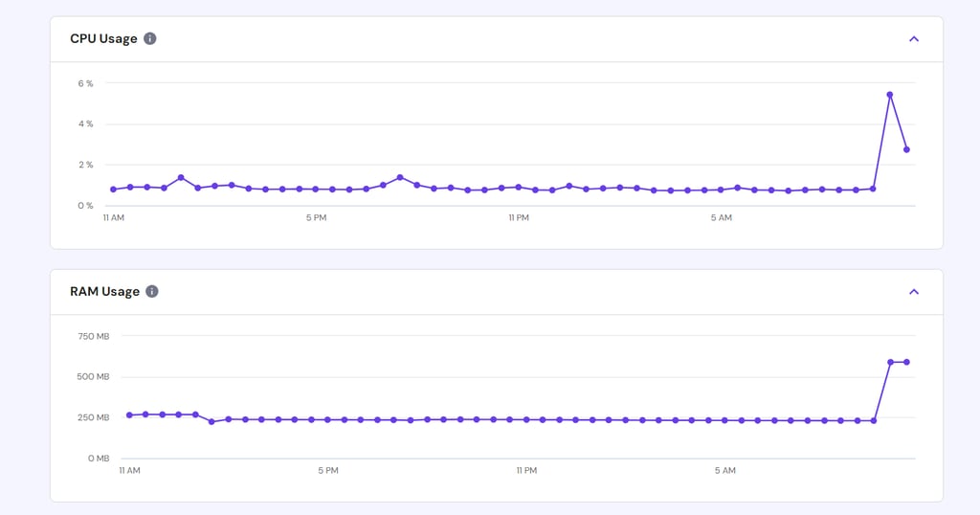Click the first CPU data point at 11 AM
The image size is (980, 515).
(x=113, y=190)
